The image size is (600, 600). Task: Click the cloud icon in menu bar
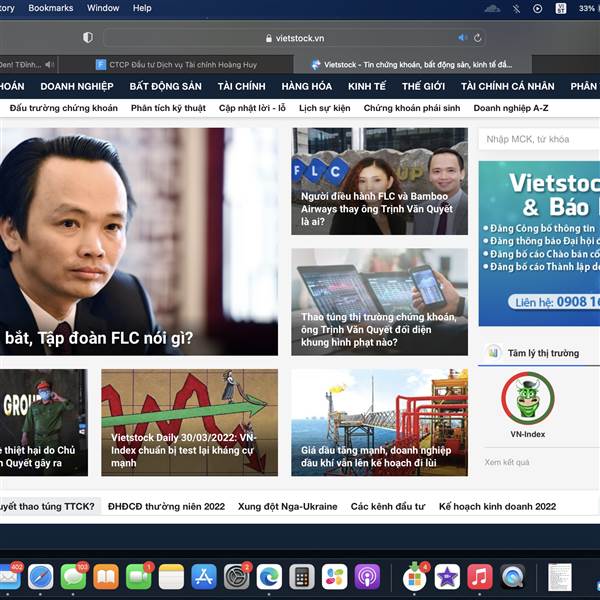point(492,8)
